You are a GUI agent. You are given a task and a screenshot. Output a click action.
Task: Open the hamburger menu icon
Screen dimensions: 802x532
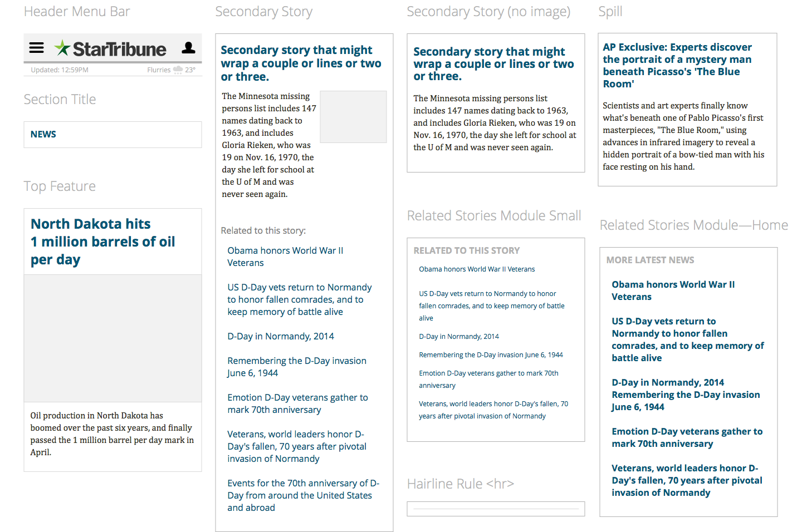tap(36, 48)
